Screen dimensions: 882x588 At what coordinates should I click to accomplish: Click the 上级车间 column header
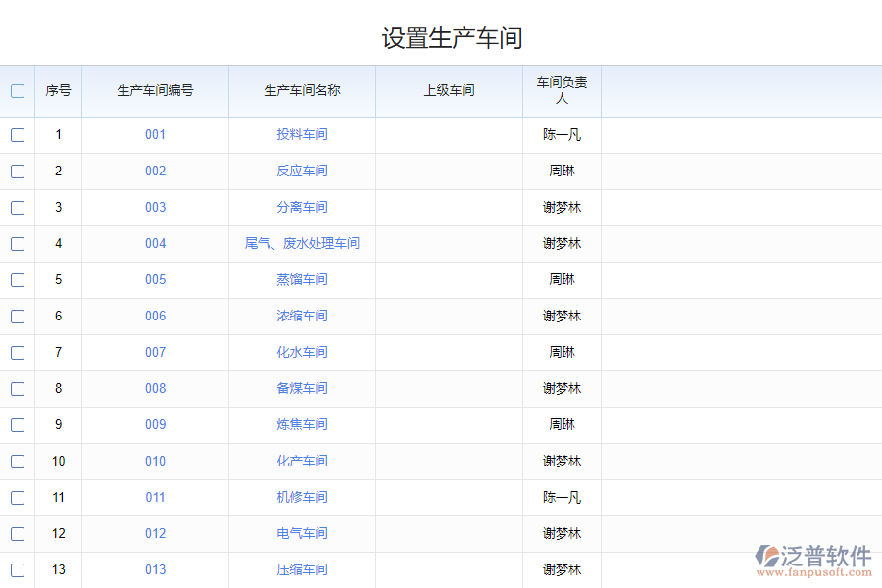pos(449,91)
